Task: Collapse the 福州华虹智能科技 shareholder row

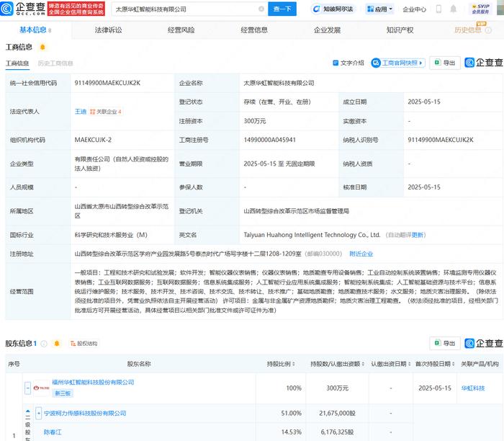Action: pyautogui.click(x=28, y=388)
